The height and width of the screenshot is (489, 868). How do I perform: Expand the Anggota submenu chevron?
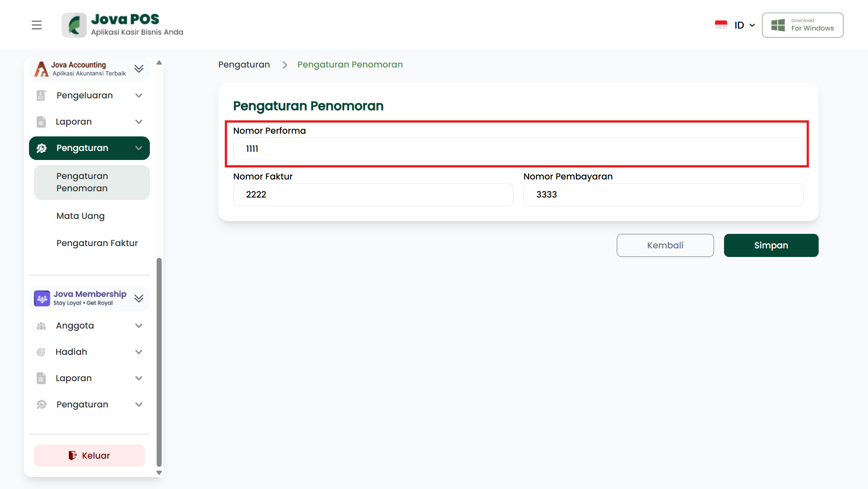[139, 326]
